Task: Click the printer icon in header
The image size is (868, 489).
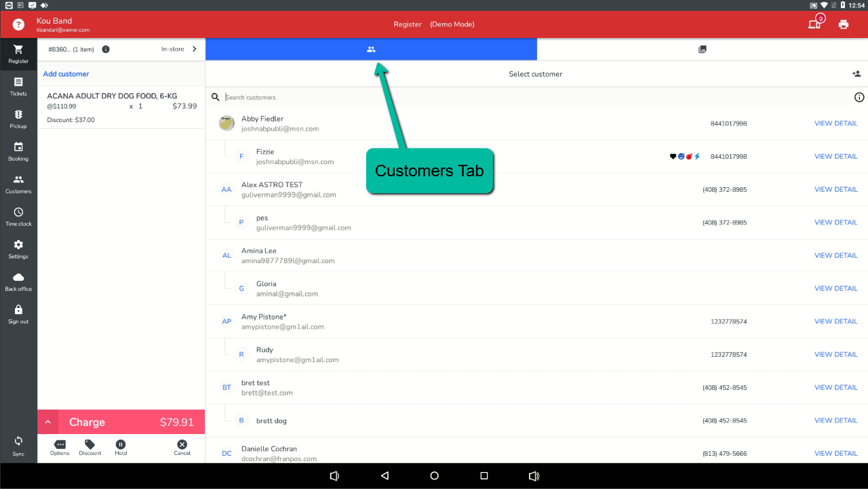Action: click(843, 24)
